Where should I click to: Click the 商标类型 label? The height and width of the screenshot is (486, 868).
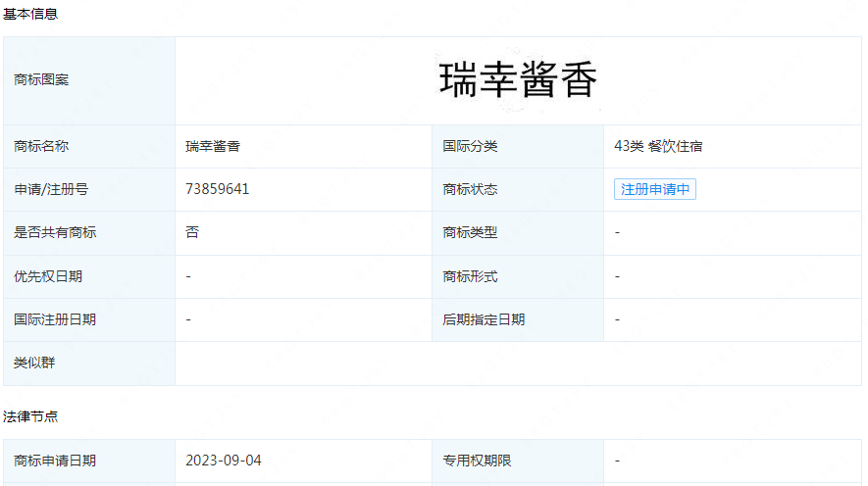[x=470, y=233]
